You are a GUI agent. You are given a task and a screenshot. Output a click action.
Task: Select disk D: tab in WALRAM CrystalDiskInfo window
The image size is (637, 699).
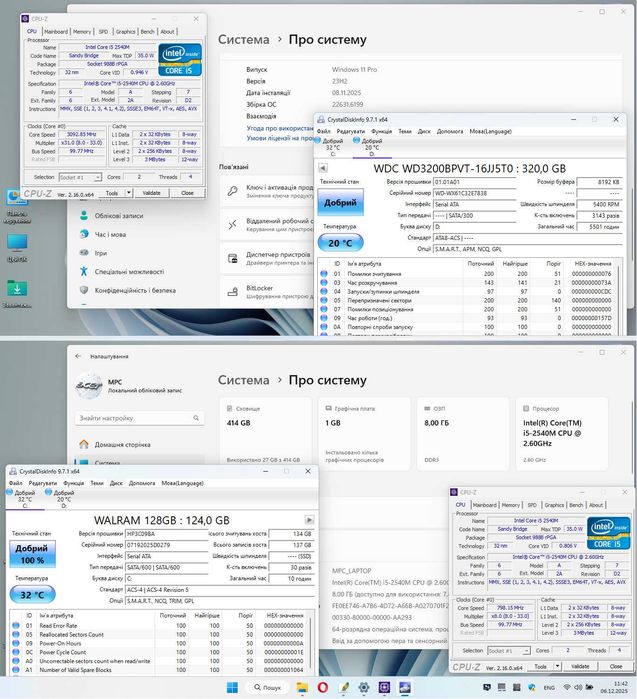tap(63, 499)
